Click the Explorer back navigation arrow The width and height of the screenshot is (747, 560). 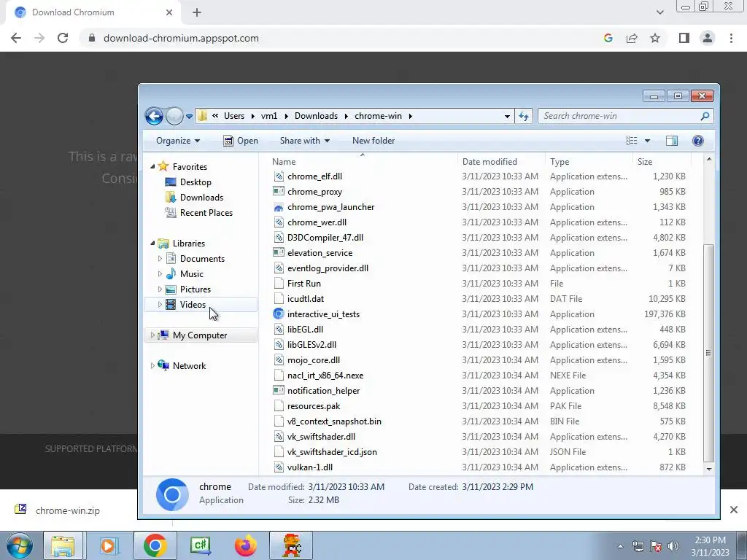click(x=154, y=116)
